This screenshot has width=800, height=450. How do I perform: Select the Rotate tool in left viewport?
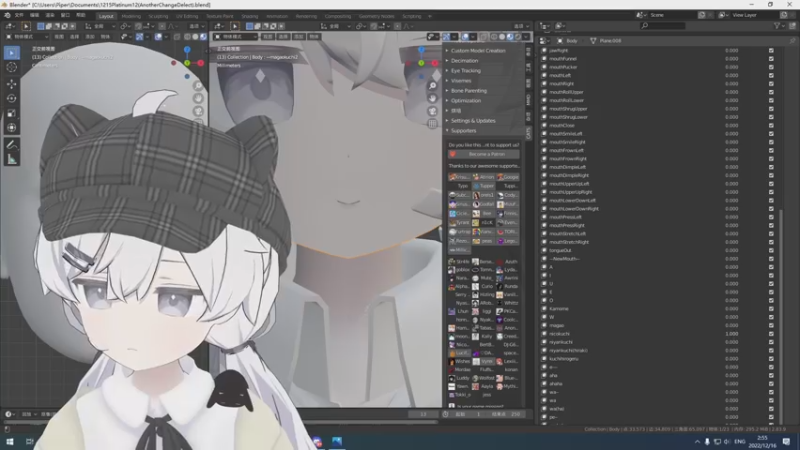(12, 98)
